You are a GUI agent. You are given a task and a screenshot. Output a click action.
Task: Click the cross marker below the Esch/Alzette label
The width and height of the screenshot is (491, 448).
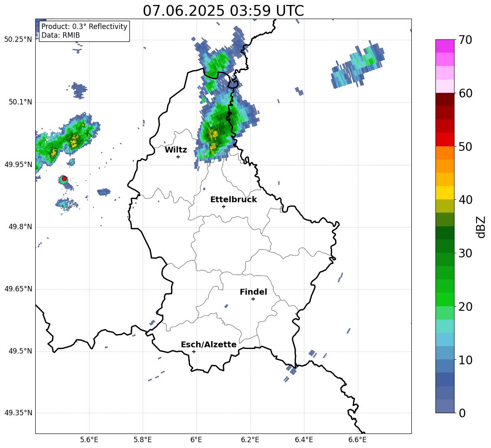(x=194, y=351)
